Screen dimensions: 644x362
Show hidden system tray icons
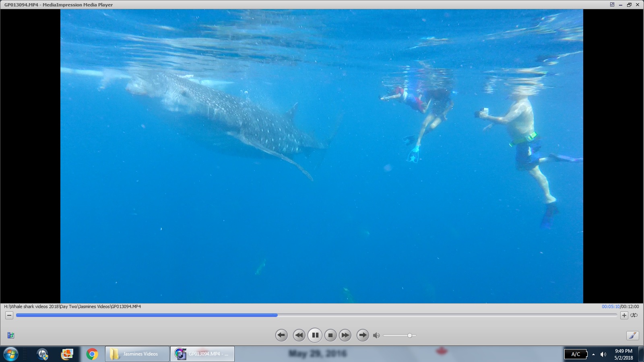593,354
